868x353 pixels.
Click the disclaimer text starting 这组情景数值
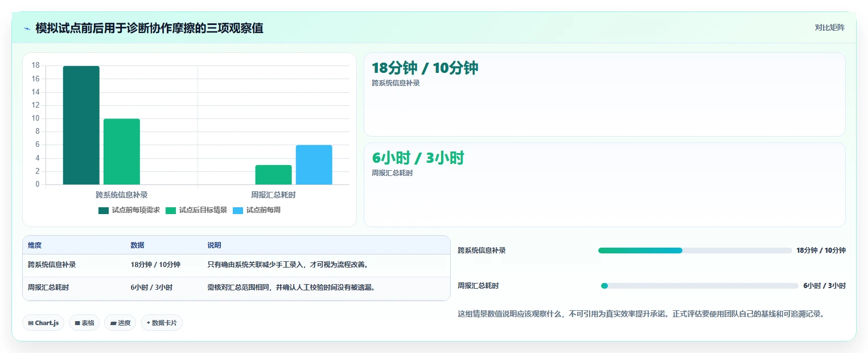[x=641, y=314]
